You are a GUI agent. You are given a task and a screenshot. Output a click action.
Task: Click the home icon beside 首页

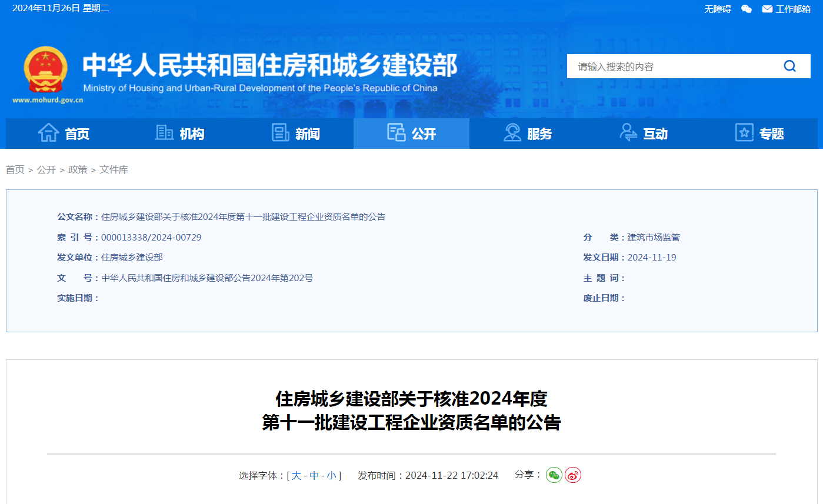tap(50, 133)
